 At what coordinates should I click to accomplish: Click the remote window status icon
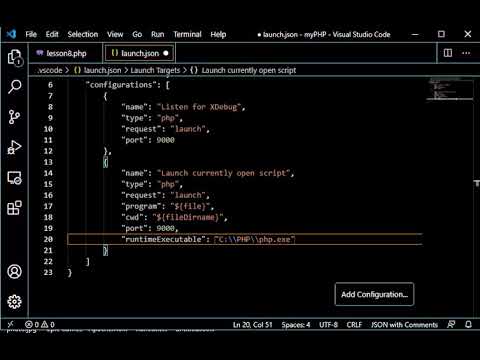tap(11, 324)
